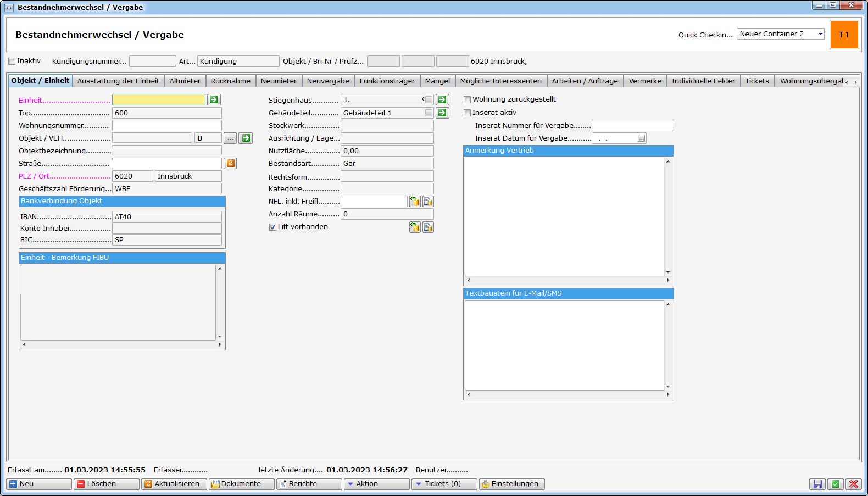Click into the Wohnungsnummer input field
This screenshot has height=496, width=868.
(x=166, y=126)
